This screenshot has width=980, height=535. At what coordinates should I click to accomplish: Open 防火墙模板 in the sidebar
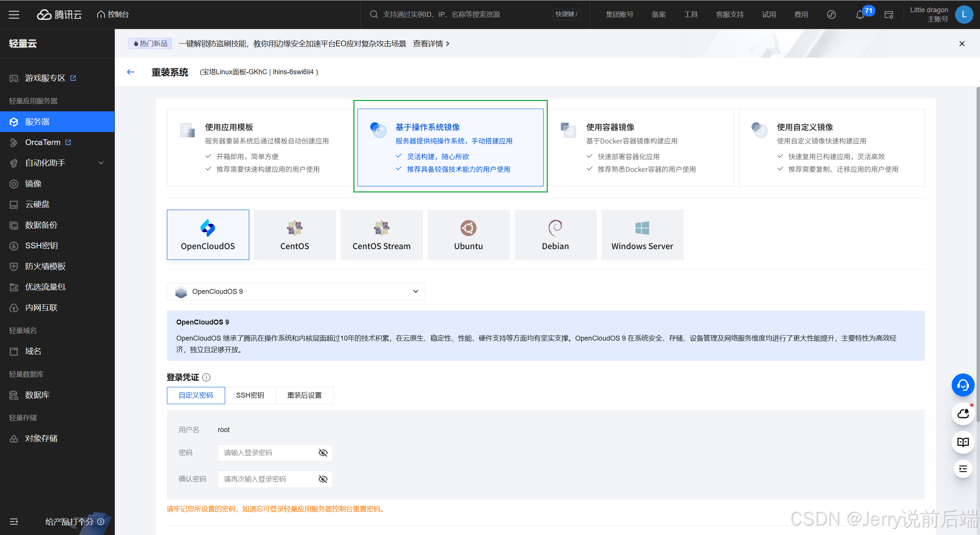tap(45, 266)
